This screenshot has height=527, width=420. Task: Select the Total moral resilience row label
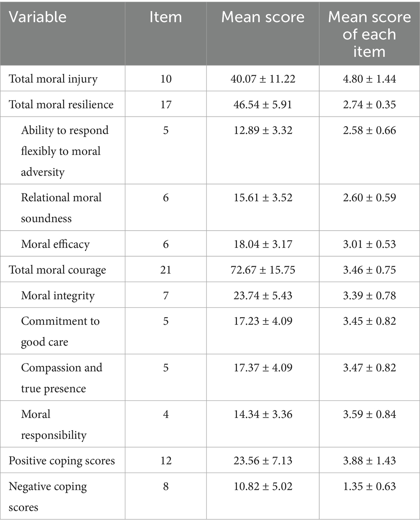coord(61,104)
